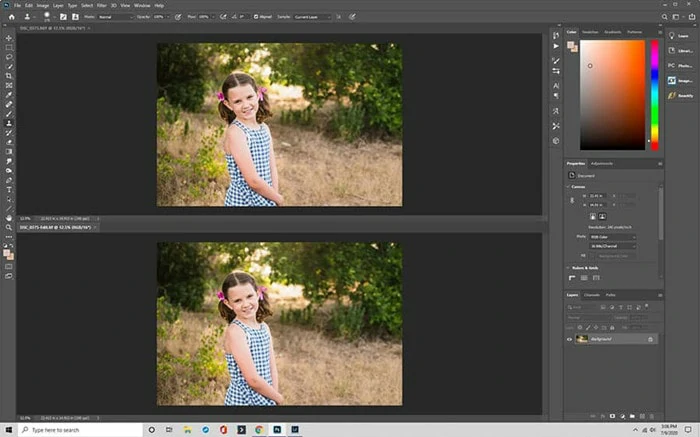700x437 pixels.
Task: Open the Opacity slider arrow in options bar
Action: (x=167, y=17)
